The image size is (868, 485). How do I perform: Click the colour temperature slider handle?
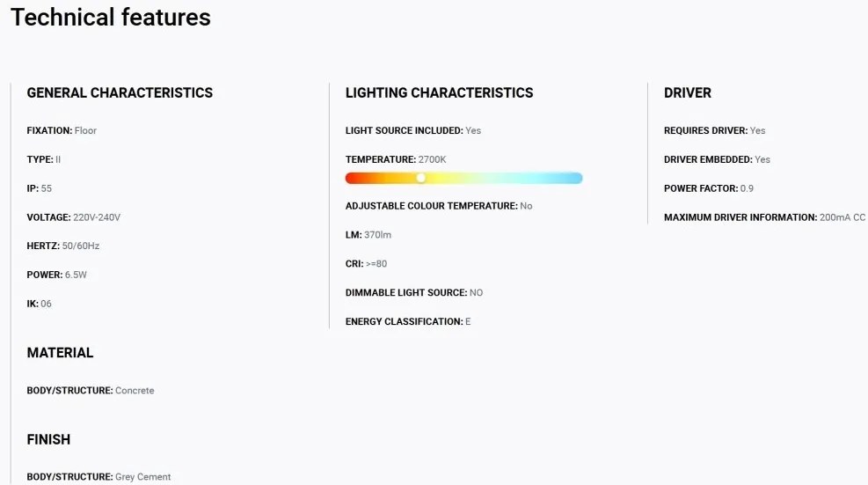(420, 178)
